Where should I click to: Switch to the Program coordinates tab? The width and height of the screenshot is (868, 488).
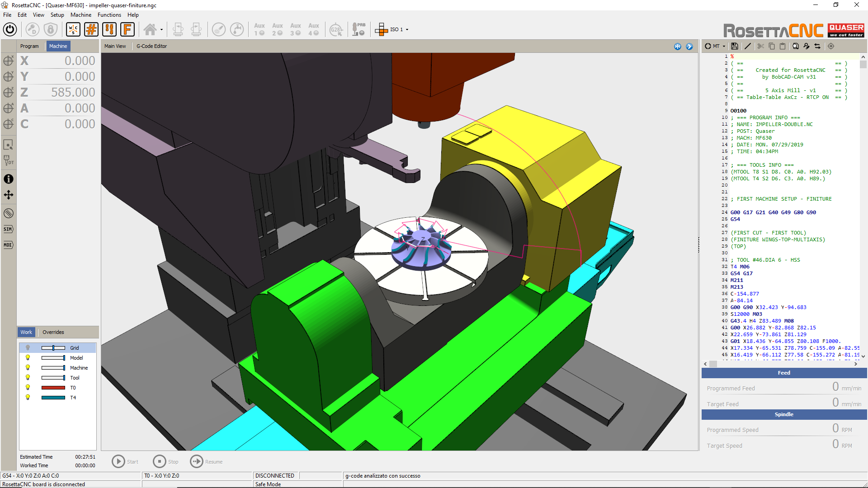click(x=29, y=46)
